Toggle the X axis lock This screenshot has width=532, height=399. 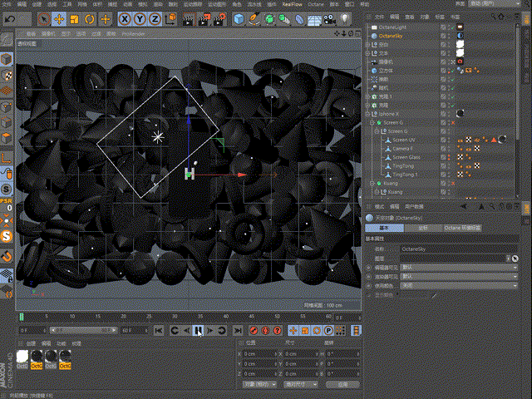pos(126,18)
